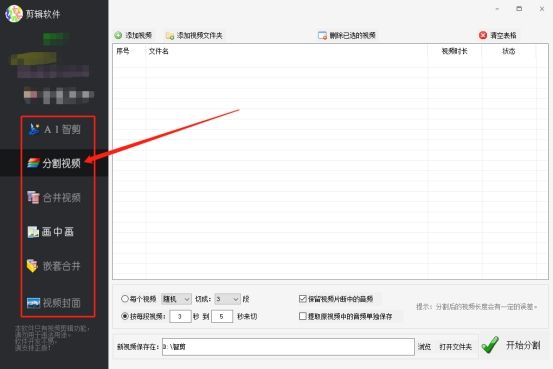Viewport: 553px width, 369px height.
Task: Click the green checkmark icon for 开始分割
Action: point(490,345)
